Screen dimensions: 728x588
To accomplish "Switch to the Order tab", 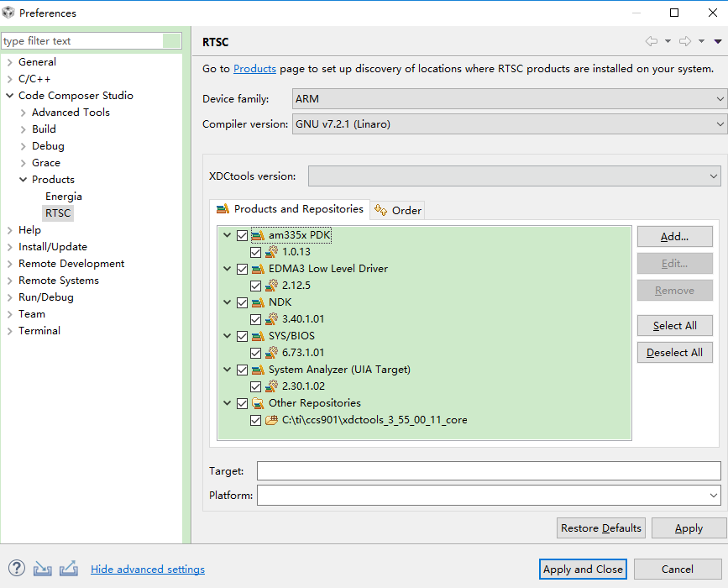I will click(398, 210).
